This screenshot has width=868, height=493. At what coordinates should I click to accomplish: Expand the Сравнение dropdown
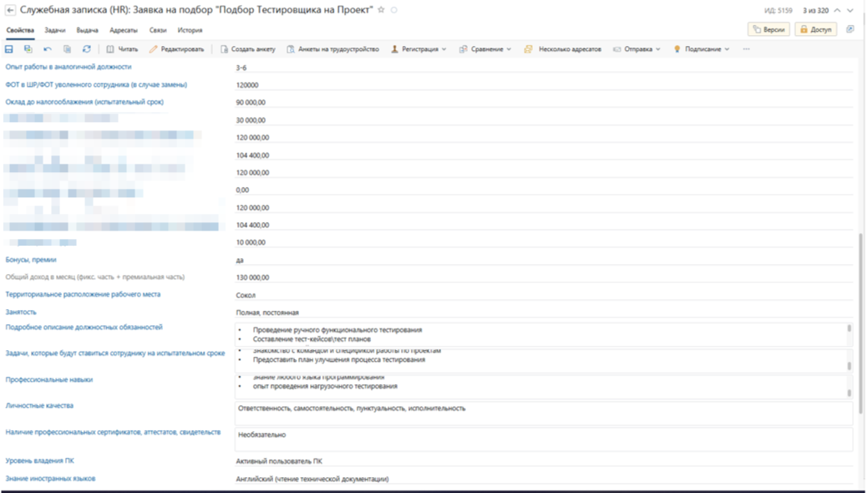coord(485,49)
